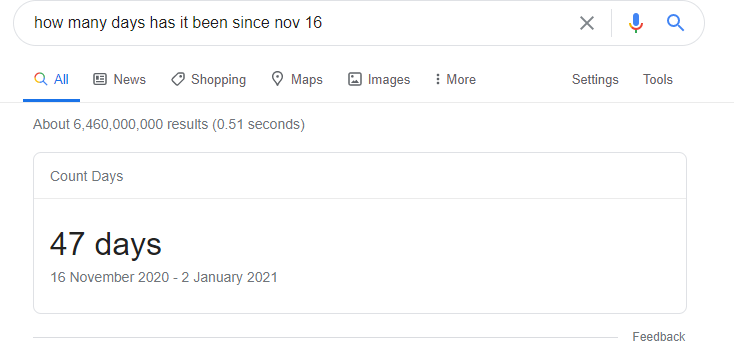
Task: Open the Settings dropdown
Action: (595, 80)
